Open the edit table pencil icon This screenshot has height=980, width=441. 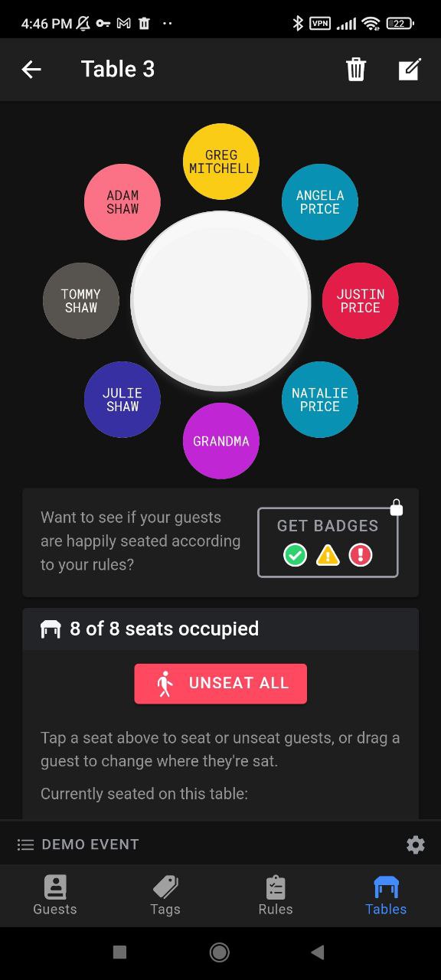(x=410, y=70)
